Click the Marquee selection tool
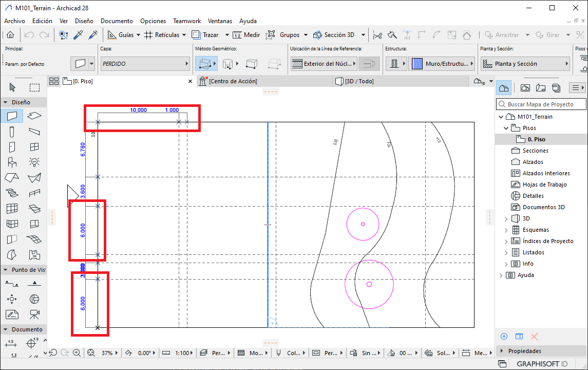Viewport: 588px width, 370px height. tap(34, 87)
